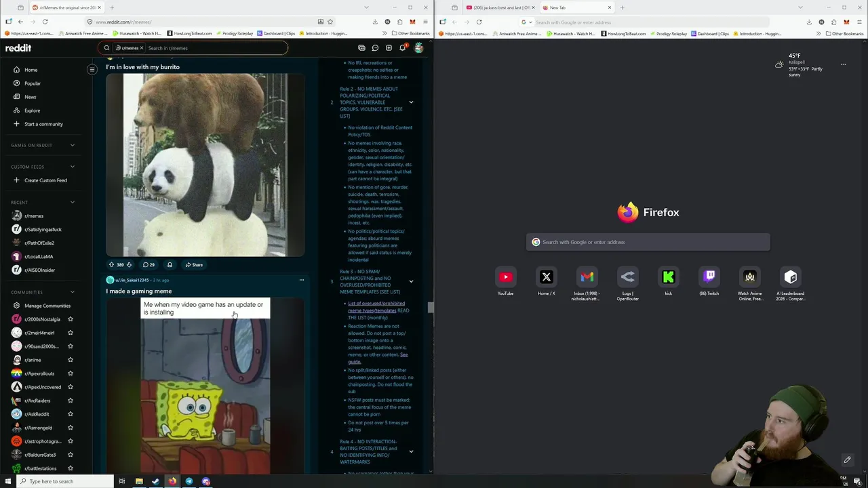Open Home / X shortcut tile
This screenshot has width=868, height=488.
click(x=546, y=281)
